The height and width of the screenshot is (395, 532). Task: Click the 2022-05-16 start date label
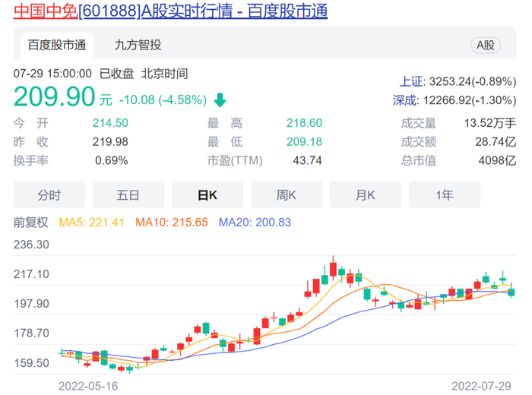coord(88,386)
